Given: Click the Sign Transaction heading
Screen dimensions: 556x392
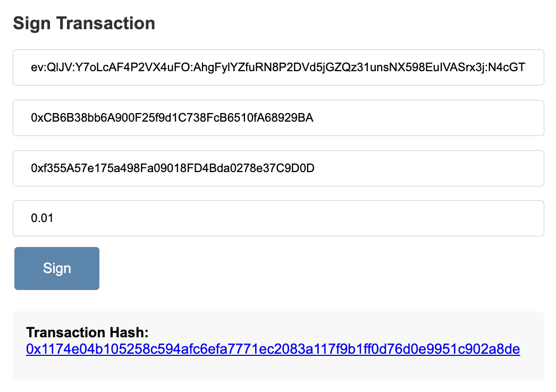Looking at the screenshot, I should [84, 23].
